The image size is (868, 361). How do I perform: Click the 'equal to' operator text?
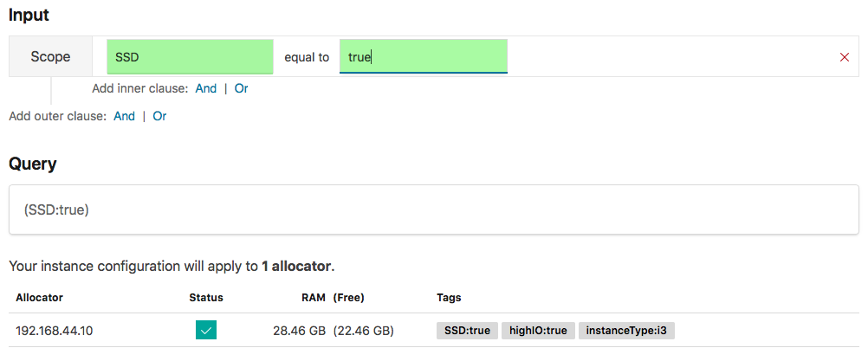click(x=307, y=57)
